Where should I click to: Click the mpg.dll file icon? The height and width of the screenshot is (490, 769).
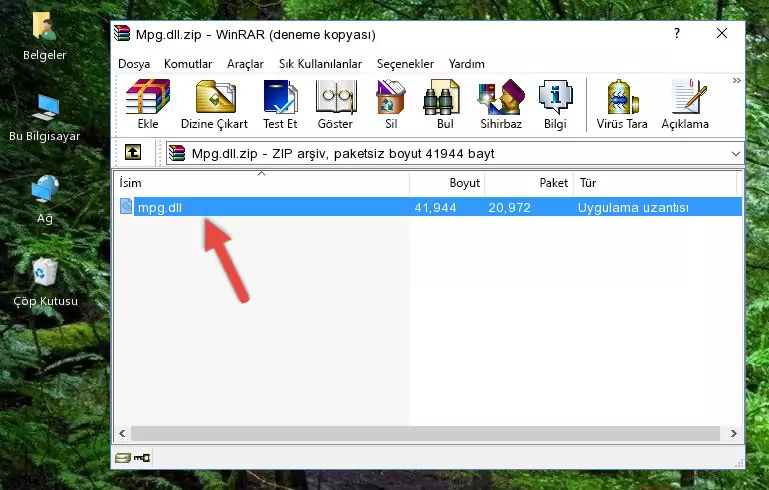[126, 206]
